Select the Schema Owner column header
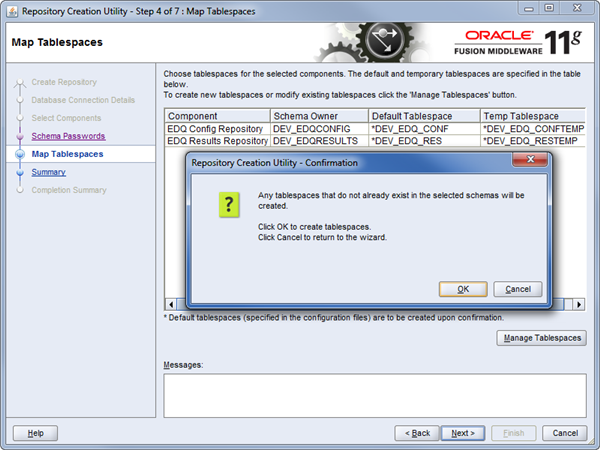 (319, 116)
